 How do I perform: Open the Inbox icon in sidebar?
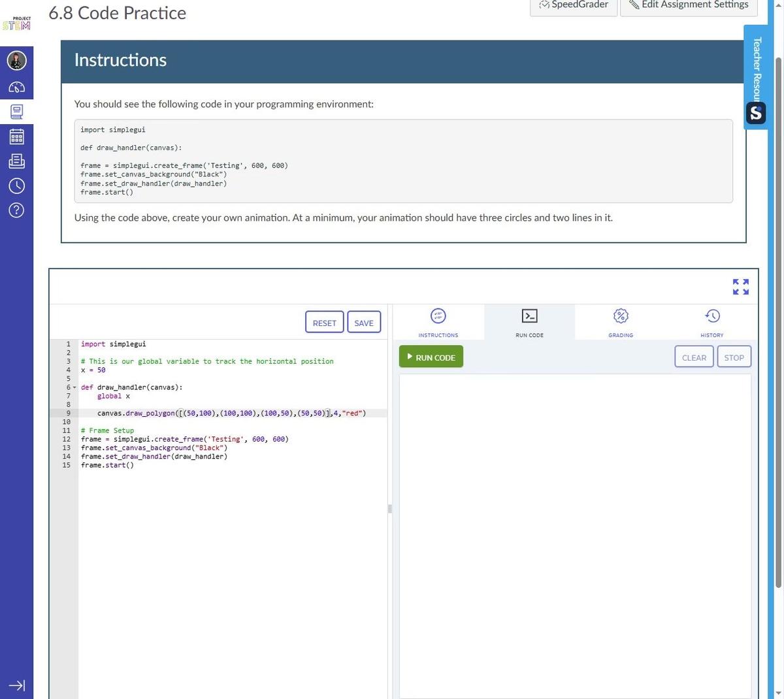coord(16,161)
